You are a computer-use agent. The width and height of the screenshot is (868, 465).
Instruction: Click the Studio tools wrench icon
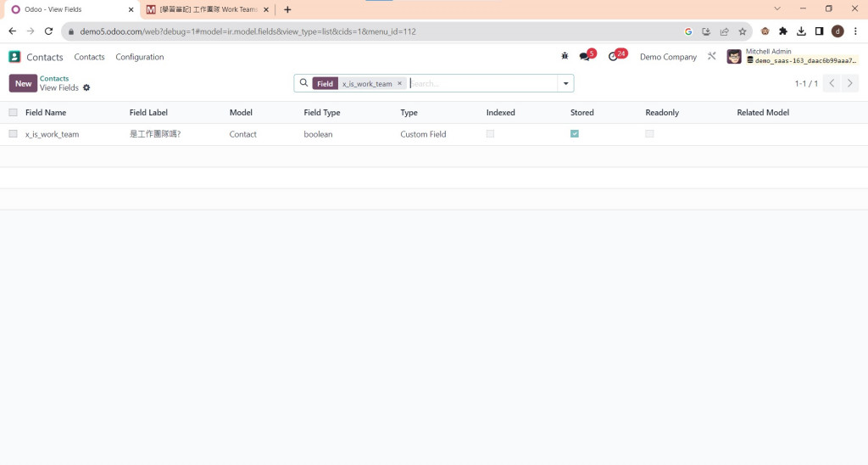coord(712,56)
